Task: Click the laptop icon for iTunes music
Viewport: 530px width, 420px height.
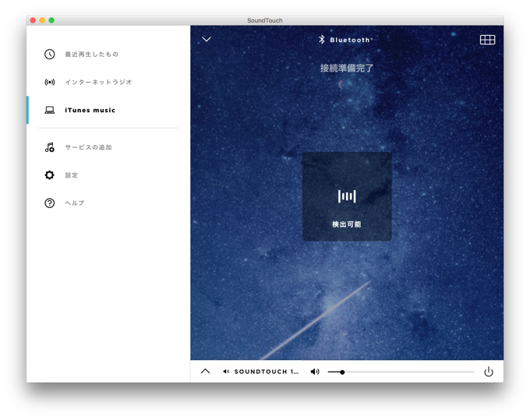Action: (49, 110)
